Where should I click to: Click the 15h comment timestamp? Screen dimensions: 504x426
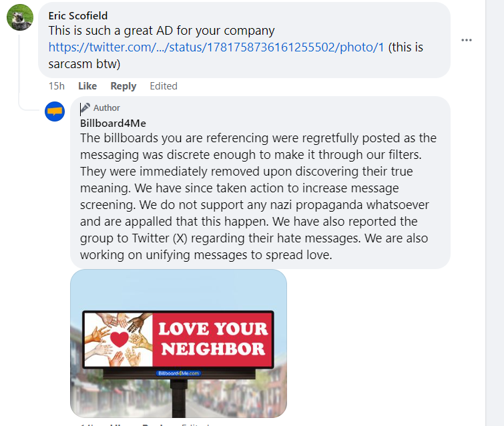tap(57, 86)
